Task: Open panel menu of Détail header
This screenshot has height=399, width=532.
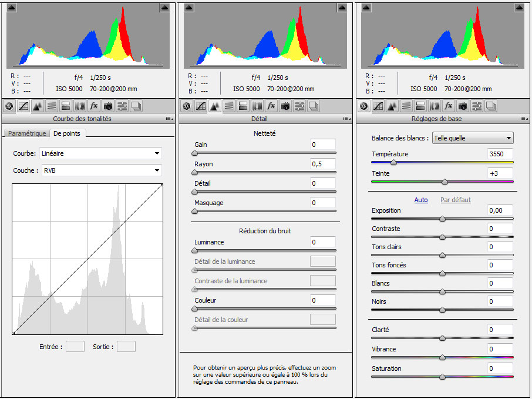Action: pos(347,119)
